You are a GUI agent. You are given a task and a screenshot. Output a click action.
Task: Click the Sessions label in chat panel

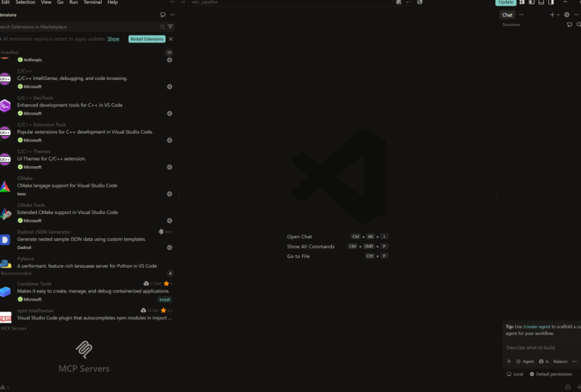(x=511, y=25)
